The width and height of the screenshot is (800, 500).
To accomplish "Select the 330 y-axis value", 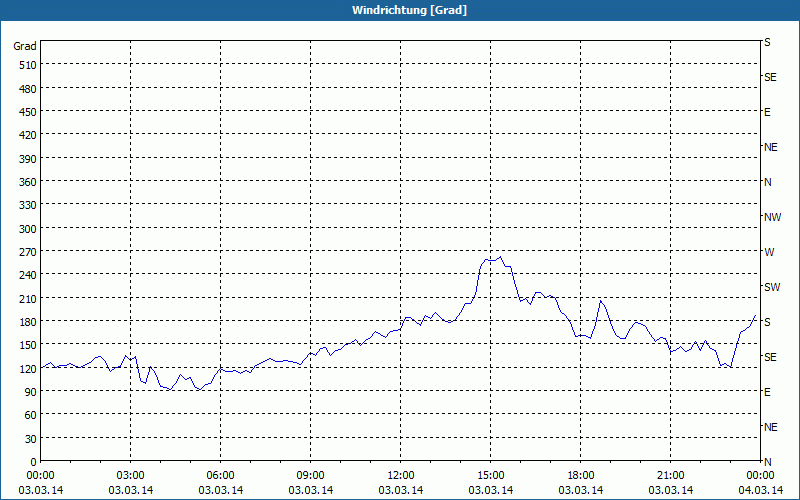I will pos(28,205).
